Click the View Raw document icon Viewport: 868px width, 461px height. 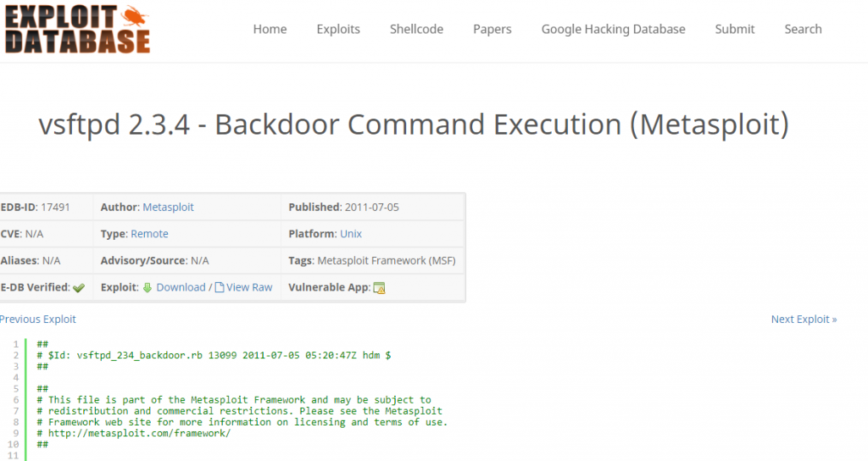pyautogui.click(x=220, y=287)
